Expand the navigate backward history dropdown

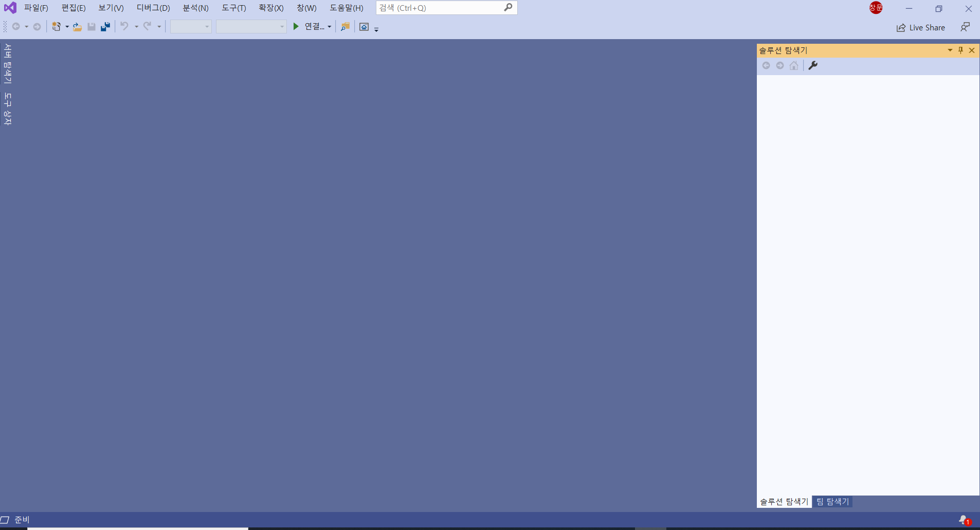[x=26, y=27]
